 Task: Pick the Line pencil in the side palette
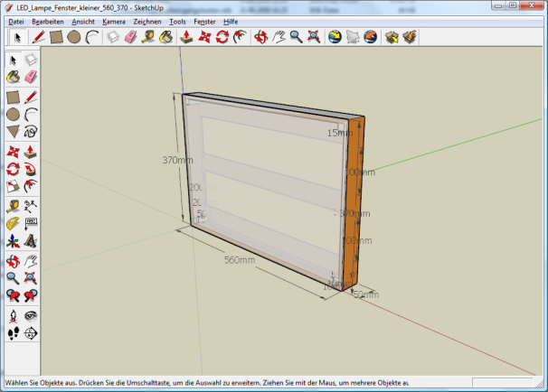(31, 98)
